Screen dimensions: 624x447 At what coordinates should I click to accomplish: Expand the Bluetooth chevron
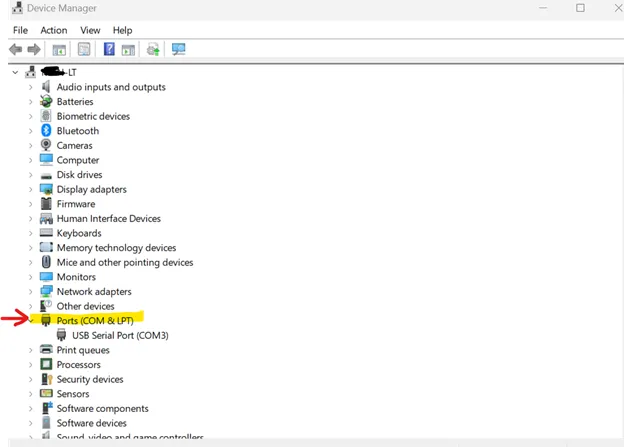pyautogui.click(x=31, y=131)
